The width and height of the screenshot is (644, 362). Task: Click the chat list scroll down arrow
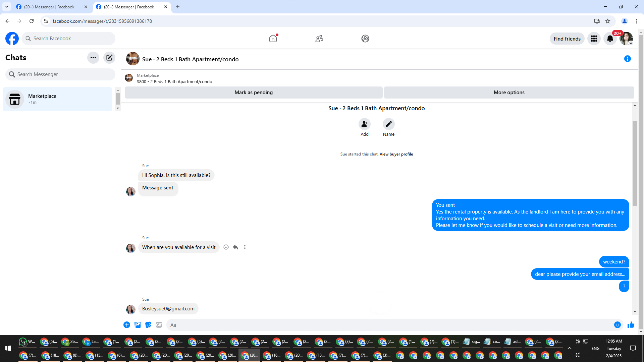(118, 108)
